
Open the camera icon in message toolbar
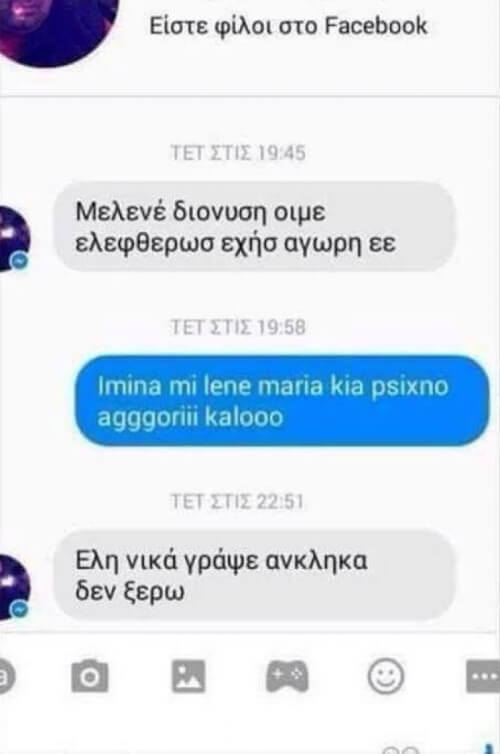click(x=90, y=676)
